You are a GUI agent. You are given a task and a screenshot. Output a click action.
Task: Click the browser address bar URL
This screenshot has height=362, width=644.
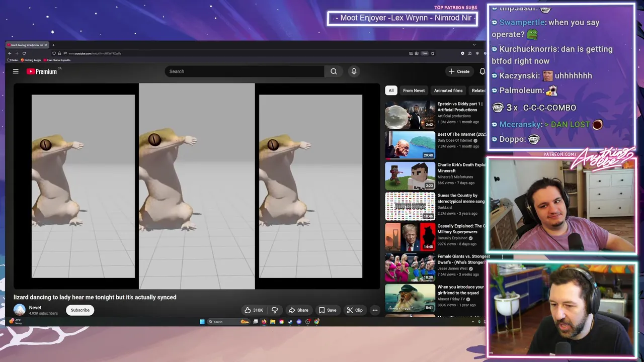95,53
